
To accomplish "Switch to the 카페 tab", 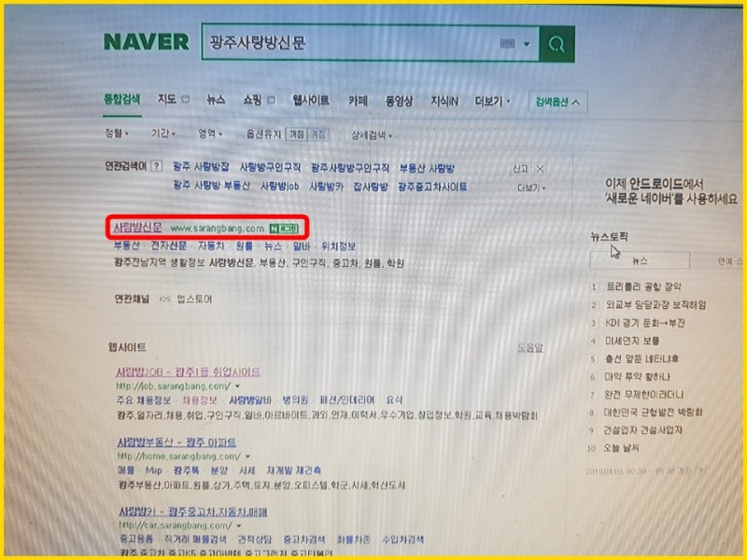I will click(x=358, y=101).
